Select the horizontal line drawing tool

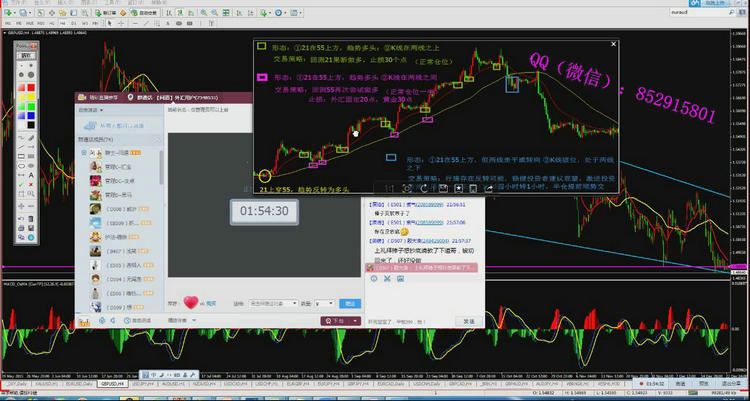[x=135, y=23]
